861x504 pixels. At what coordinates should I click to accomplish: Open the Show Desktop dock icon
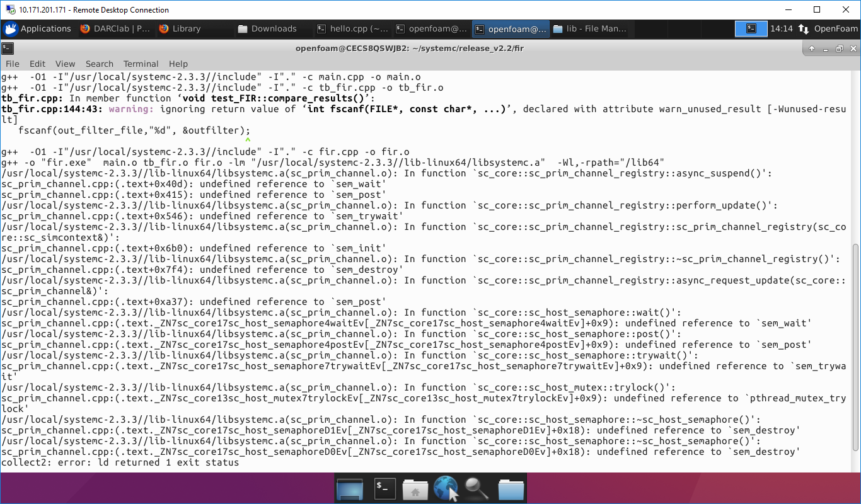[x=350, y=488]
